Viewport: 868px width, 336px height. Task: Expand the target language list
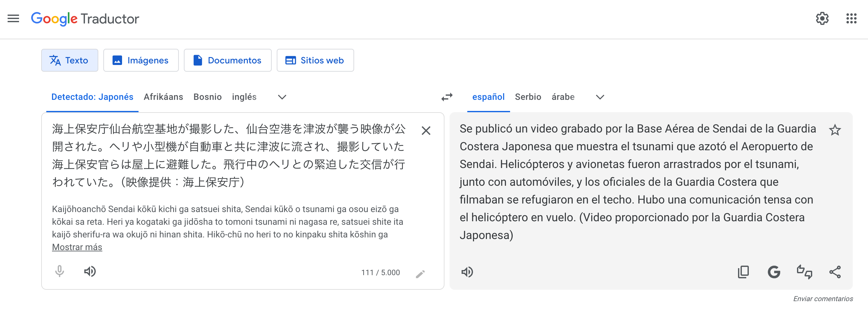(600, 97)
